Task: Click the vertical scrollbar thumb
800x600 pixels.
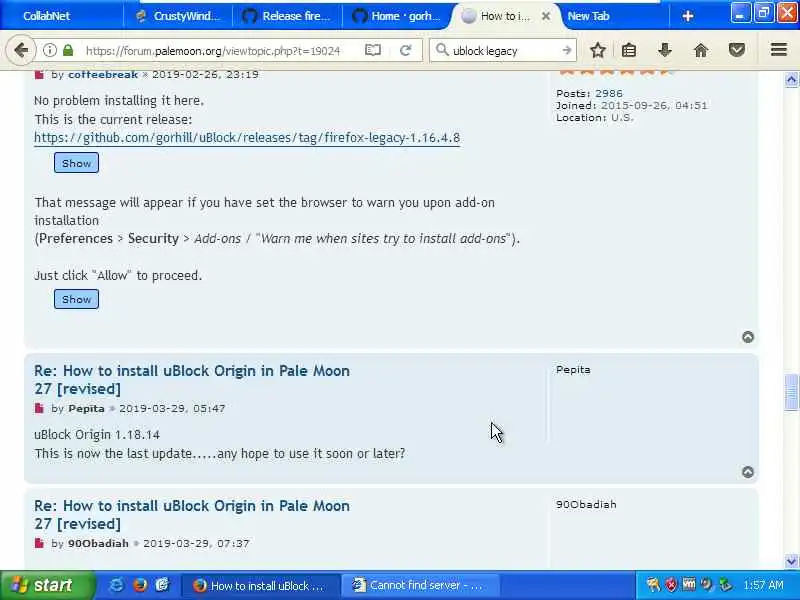Action: (791, 392)
